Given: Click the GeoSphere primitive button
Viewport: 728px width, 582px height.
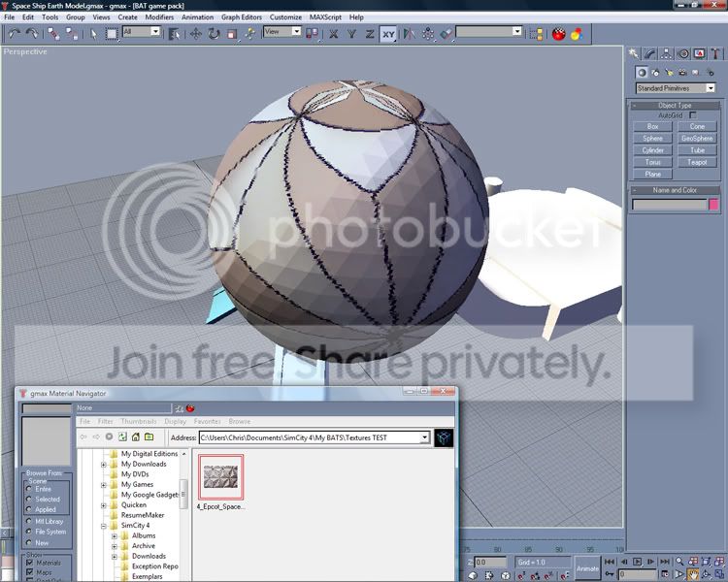Looking at the screenshot, I should coord(697,139).
